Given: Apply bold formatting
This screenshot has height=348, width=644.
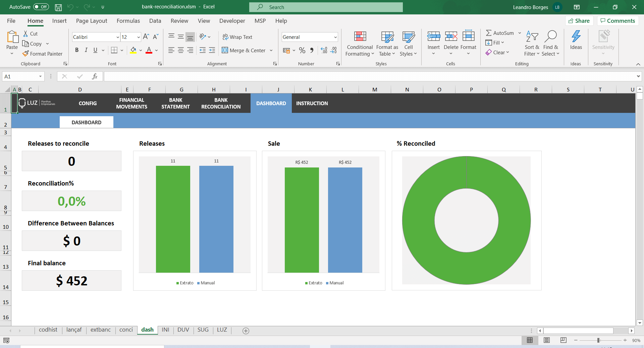Looking at the screenshot, I should (x=76, y=50).
